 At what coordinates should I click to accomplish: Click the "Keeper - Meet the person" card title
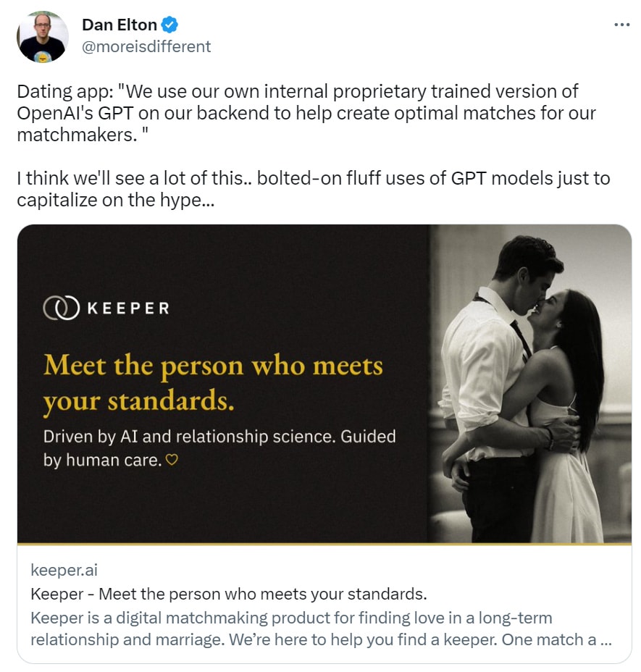[x=228, y=595]
